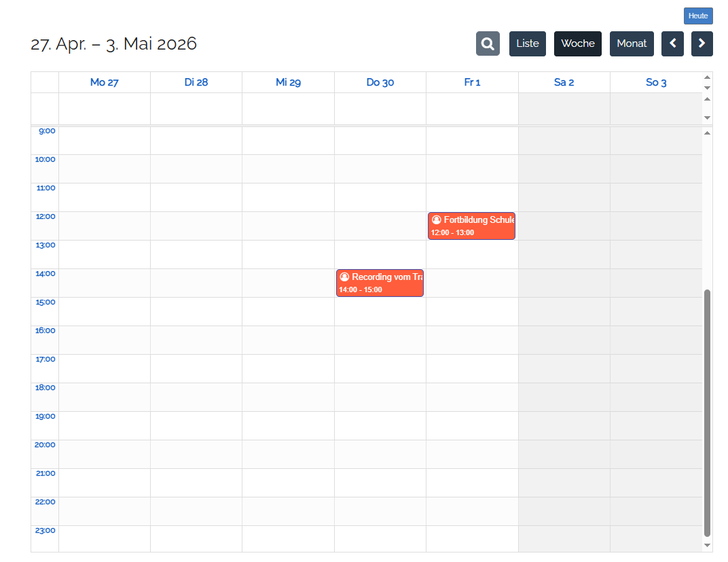The image size is (728, 562).
Task: Click the Sa 2 day header
Action: pos(564,82)
